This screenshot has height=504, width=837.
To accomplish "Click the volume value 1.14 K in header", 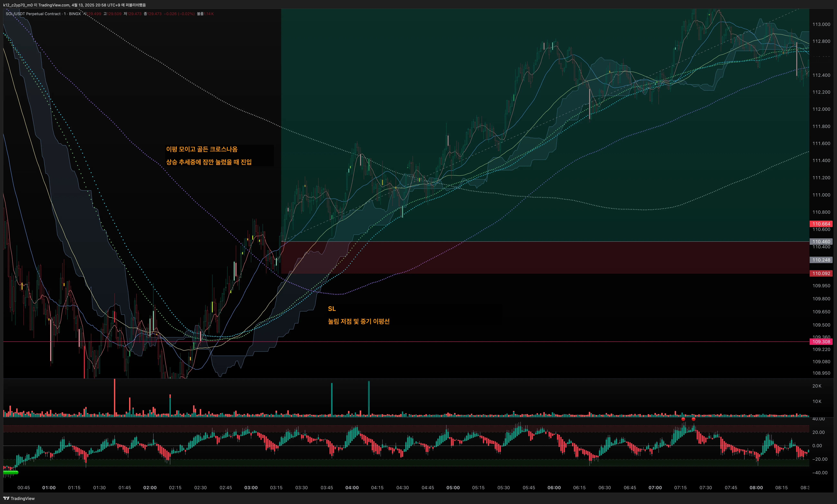I will tap(209, 14).
